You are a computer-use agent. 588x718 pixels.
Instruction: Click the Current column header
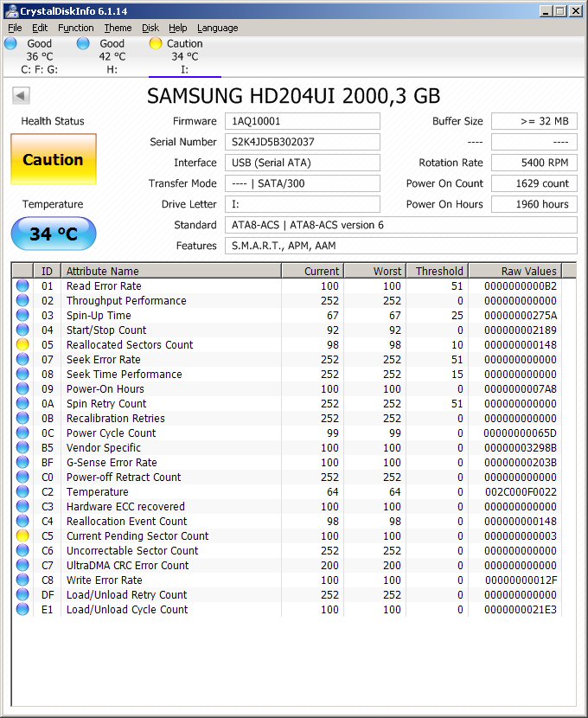pyautogui.click(x=312, y=271)
